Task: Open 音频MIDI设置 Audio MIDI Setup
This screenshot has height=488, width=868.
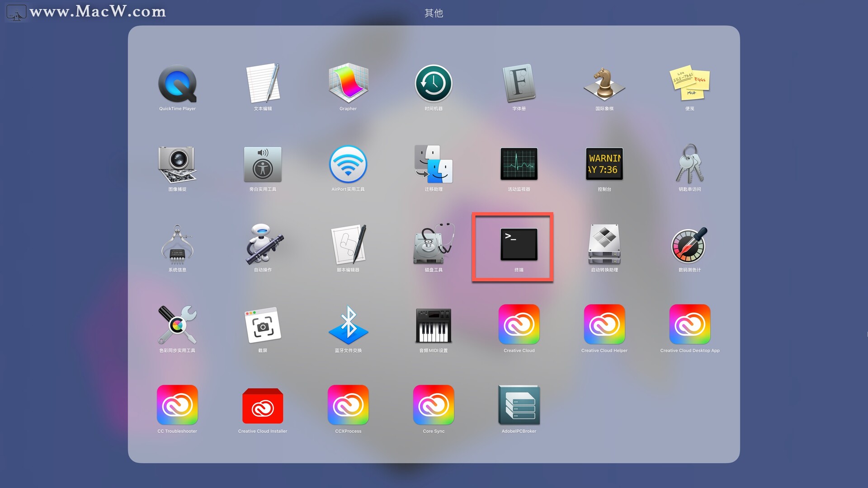Action: pos(434,325)
